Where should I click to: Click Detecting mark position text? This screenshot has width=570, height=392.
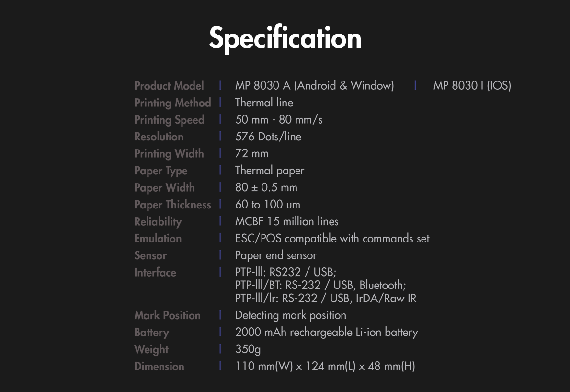click(290, 315)
